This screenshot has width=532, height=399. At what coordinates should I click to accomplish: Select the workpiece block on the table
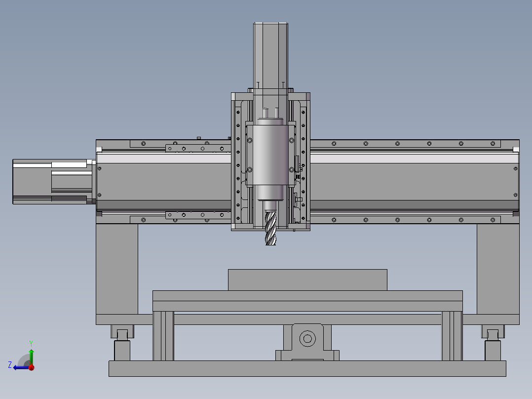(307, 280)
